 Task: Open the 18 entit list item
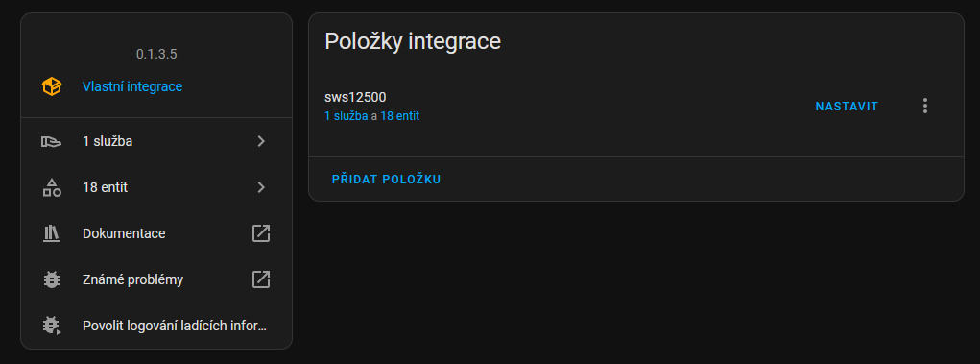156,187
